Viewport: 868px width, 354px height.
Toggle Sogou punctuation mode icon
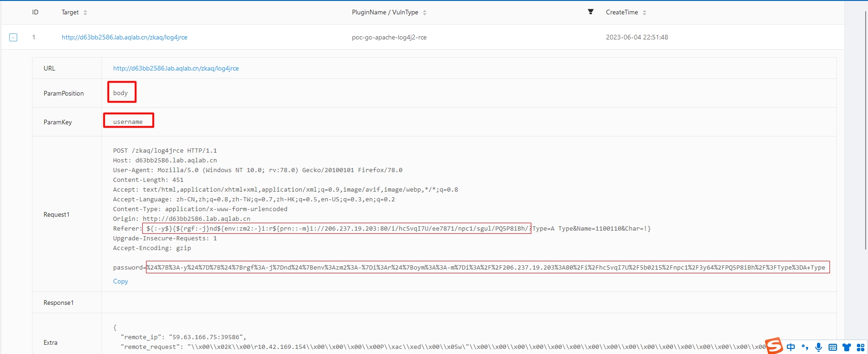pos(805,347)
